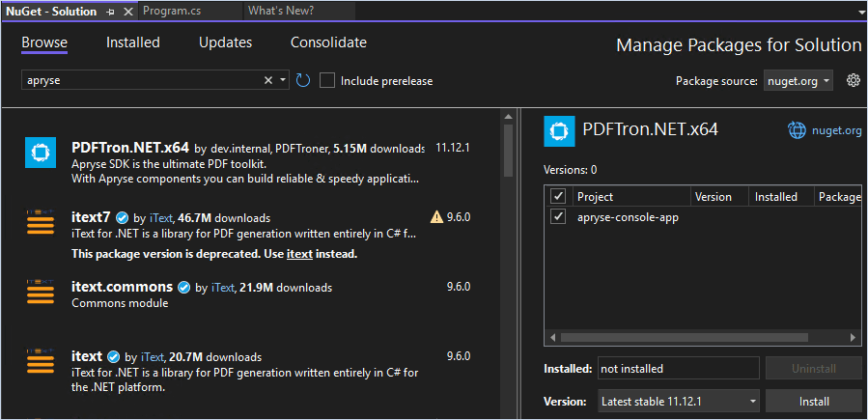Click the deprecation warning icon for itext7

tap(436, 217)
